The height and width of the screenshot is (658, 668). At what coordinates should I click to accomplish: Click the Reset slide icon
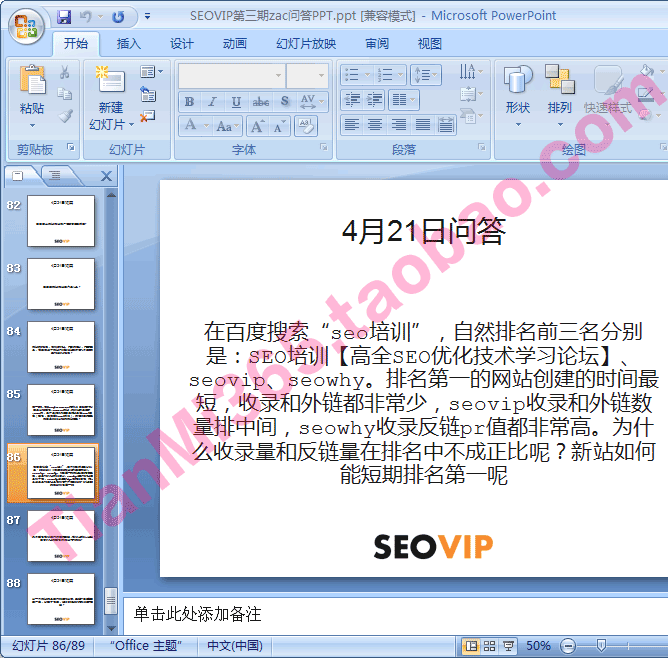tap(148, 94)
